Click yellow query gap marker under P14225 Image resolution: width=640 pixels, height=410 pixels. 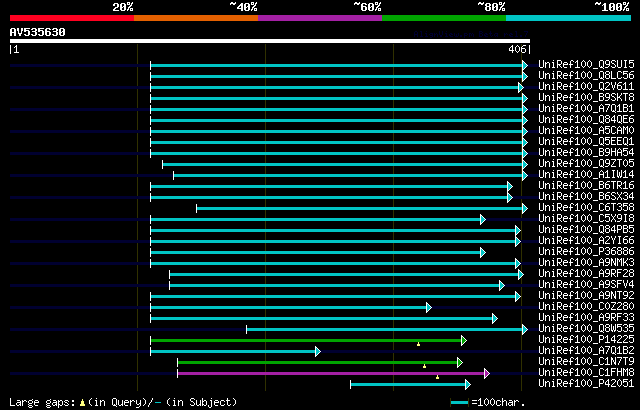tap(418, 344)
